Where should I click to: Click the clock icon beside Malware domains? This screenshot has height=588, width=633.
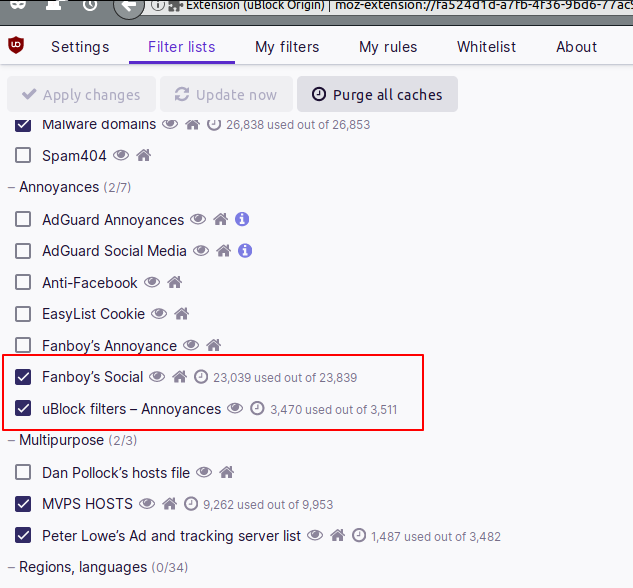point(214,124)
